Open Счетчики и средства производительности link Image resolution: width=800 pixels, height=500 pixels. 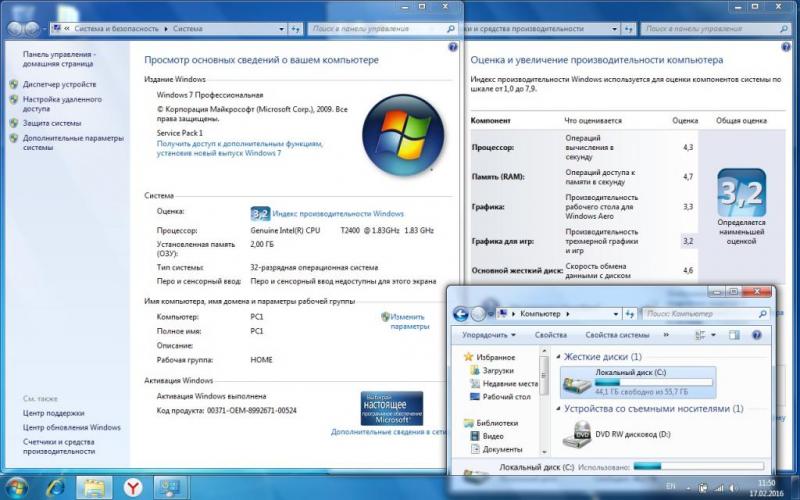click(59, 446)
